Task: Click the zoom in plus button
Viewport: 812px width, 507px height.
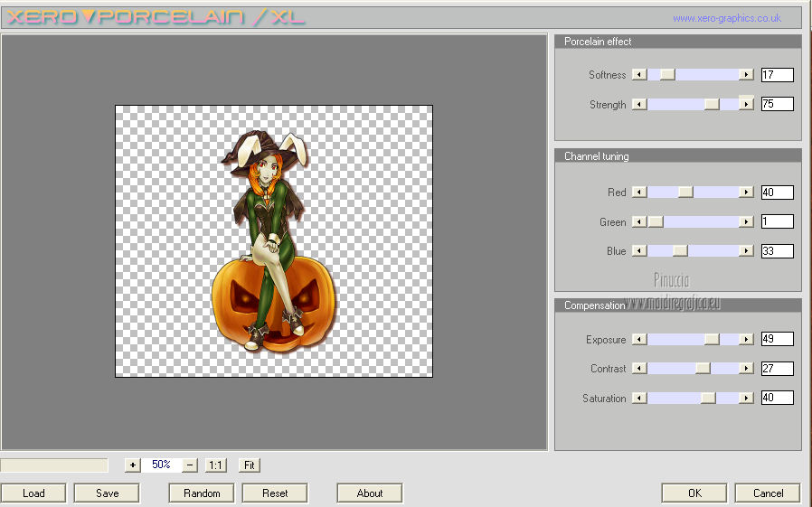Action: [x=133, y=465]
